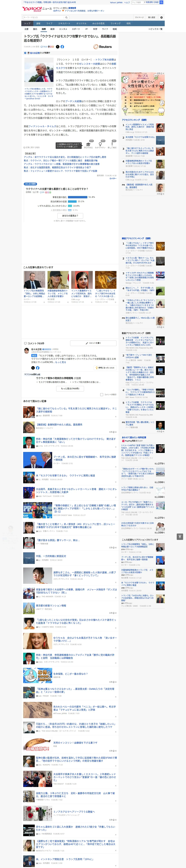This screenshot has width=186, height=868.
Task: Share 佐々木正明 comment on Facebook
Action: coord(38,368)
